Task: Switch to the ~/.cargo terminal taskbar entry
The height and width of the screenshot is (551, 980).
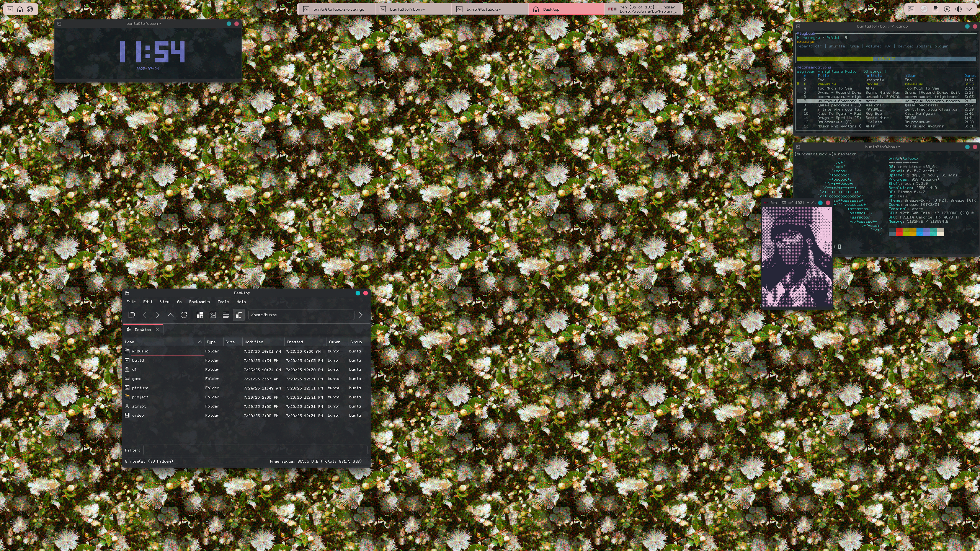Action: (336, 9)
